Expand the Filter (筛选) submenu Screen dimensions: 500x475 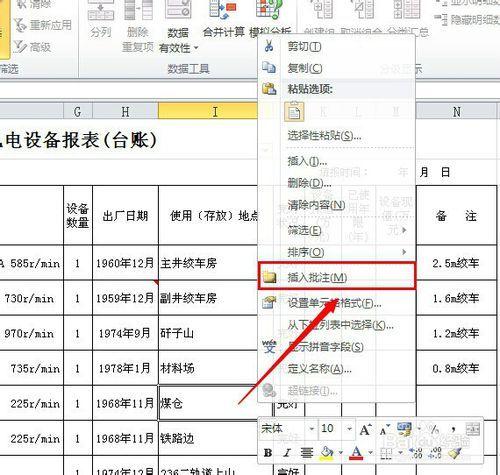point(337,230)
